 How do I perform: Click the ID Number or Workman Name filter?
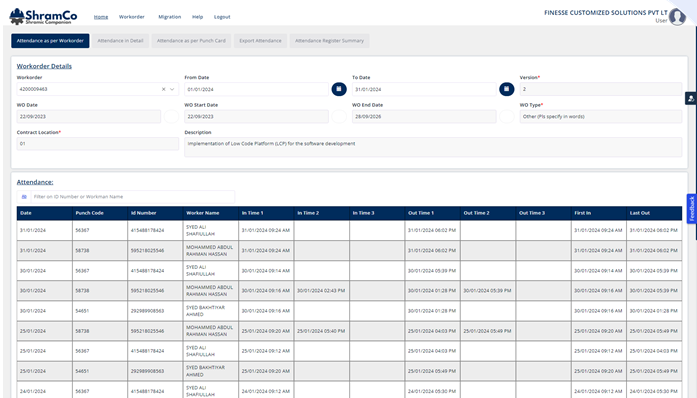[x=132, y=197]
